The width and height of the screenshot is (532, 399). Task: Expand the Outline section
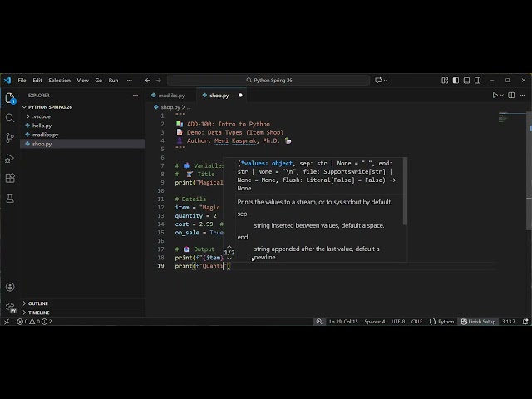pyautogui.click(x=38, y=303)
